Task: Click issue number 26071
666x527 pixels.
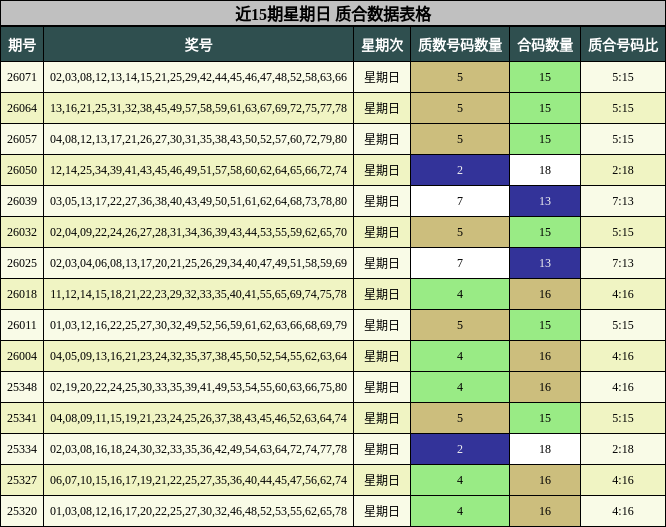Action: 22,77
